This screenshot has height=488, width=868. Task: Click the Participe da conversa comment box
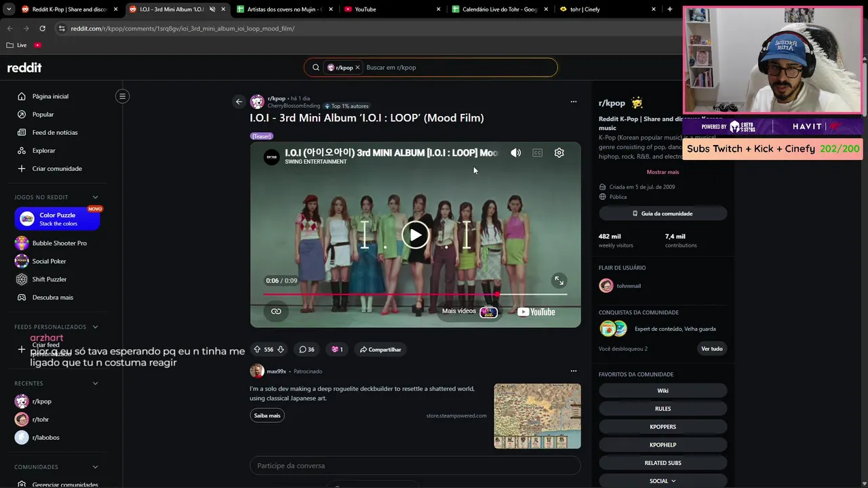pyautogui.click(x=415, y=466)
